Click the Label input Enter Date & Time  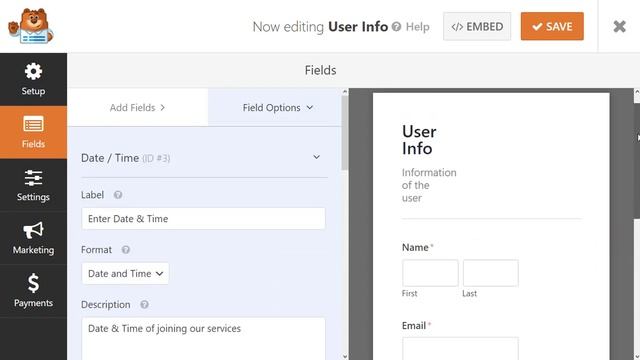pos(203,219)
